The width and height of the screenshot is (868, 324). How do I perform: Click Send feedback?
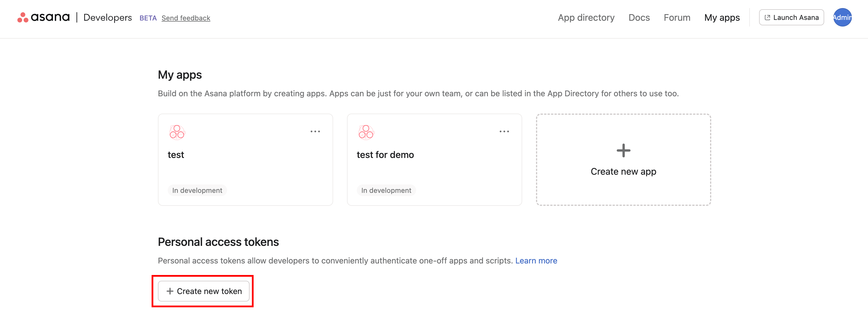[x=186, y=18]
